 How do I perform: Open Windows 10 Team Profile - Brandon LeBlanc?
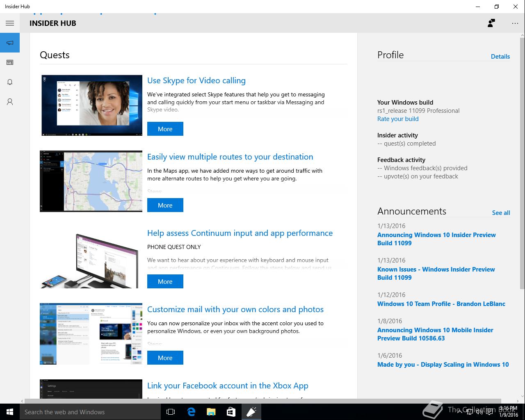coord(441,304)
